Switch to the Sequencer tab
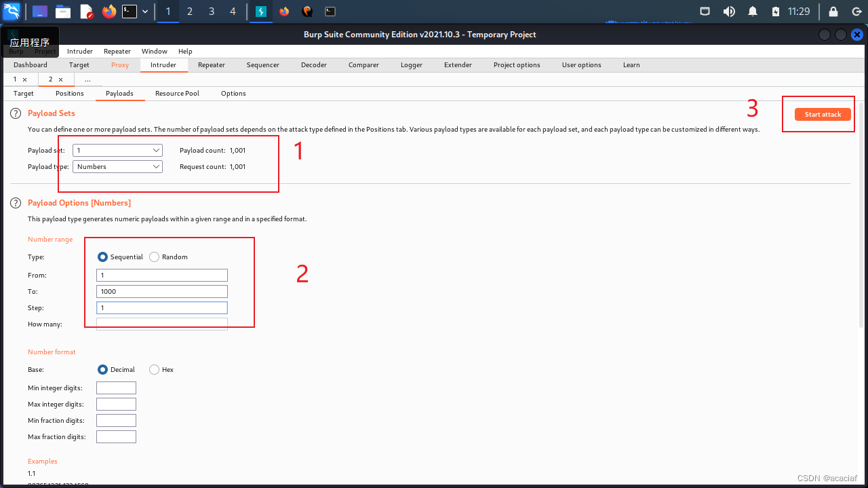 (x=263, y=65)
